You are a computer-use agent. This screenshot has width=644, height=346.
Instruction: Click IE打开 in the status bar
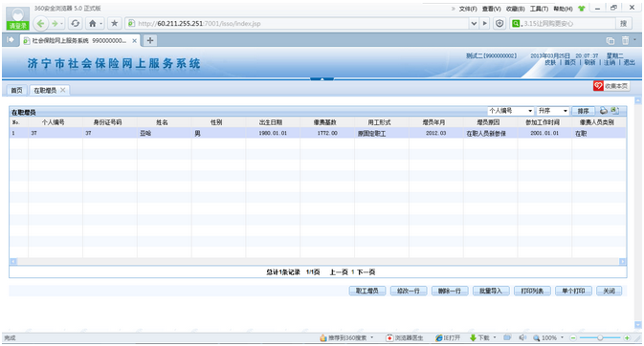pos(448,337)
